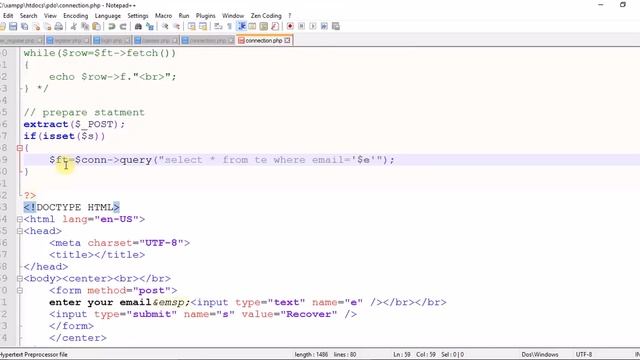
Task: Open the View menu
Action: [x=50, y=16]
